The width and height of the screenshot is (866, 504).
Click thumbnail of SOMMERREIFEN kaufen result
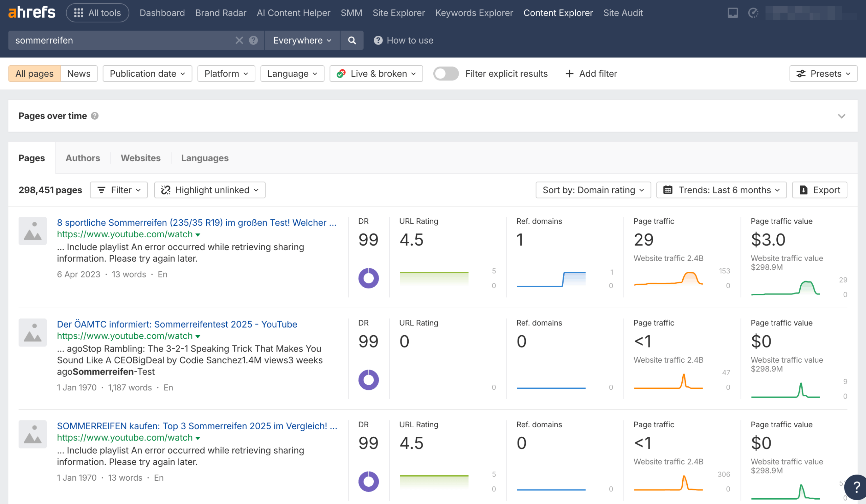click(32, 434)
